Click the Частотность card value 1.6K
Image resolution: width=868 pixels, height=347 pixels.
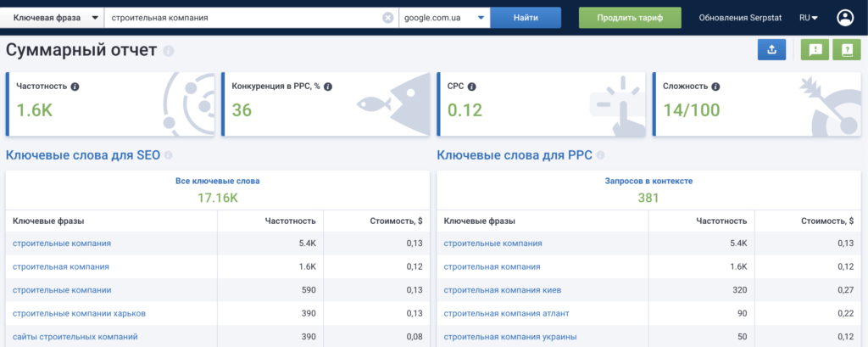[x=34, y=110]
